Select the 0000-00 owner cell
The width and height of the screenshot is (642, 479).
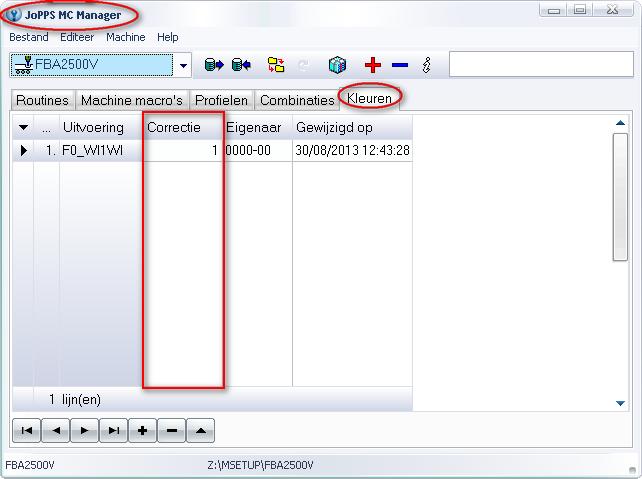(x=258, y=151)
